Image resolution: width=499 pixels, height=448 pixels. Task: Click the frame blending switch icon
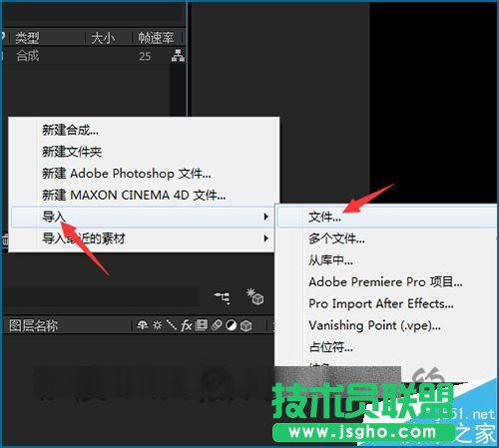pyautogui.click(x=201, y=325)
